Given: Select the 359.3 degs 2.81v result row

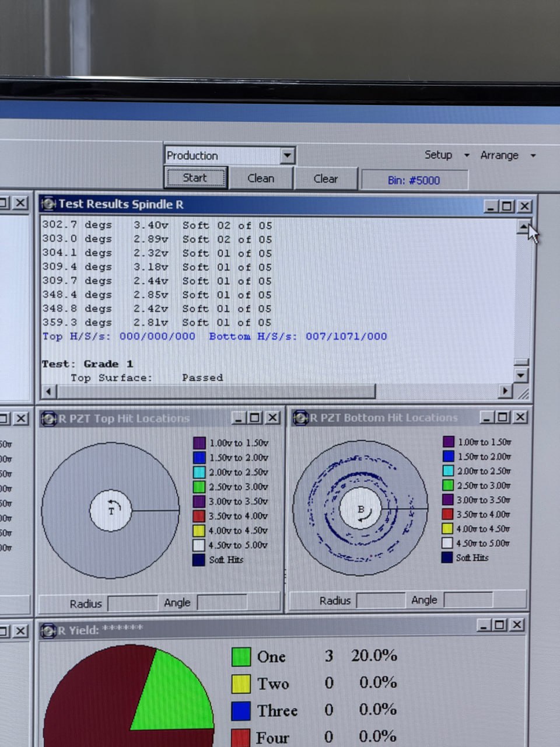Looking at the screenshot, I should click(157, 322).
